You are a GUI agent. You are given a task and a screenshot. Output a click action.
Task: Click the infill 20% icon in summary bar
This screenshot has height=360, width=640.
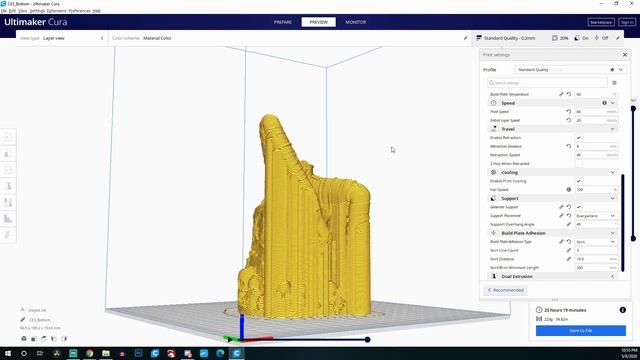pos(555,38)
